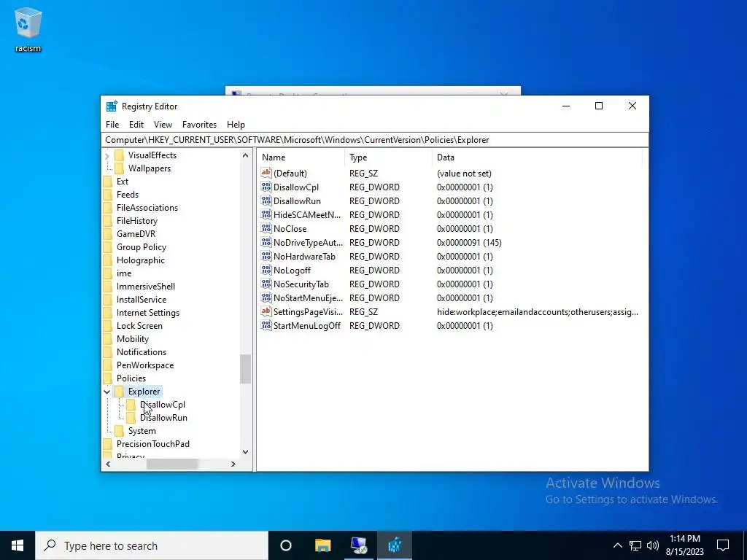Select the Holographic key
The height and width of the screenshot is (560, 747).
point(141,260)
